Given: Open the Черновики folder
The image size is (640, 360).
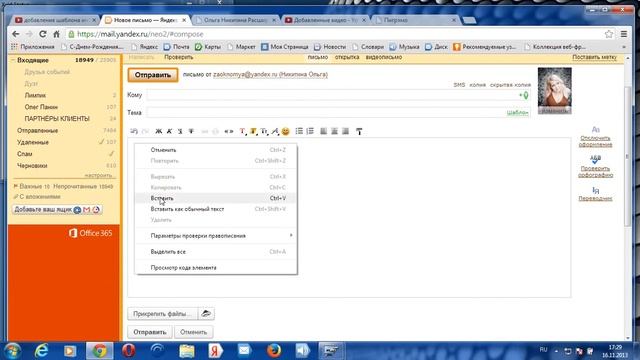Looking at the screenshot, I should coord(32,166).
